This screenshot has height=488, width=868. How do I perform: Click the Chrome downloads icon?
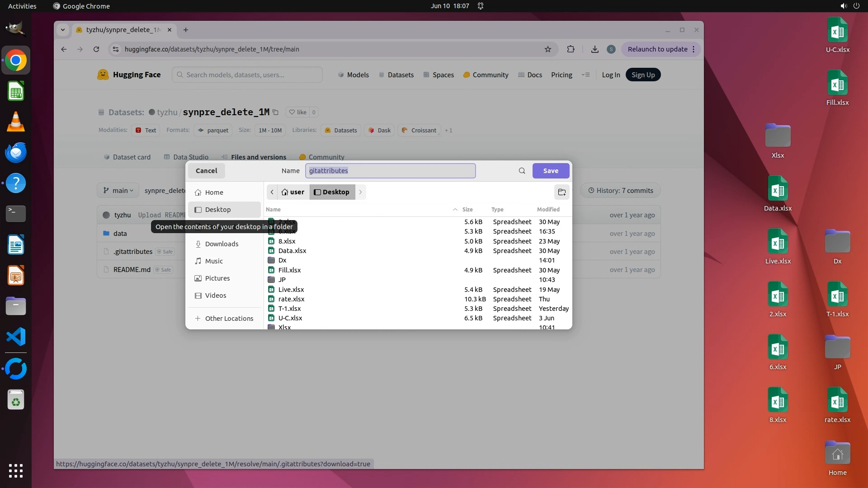[x=594, y=49]
